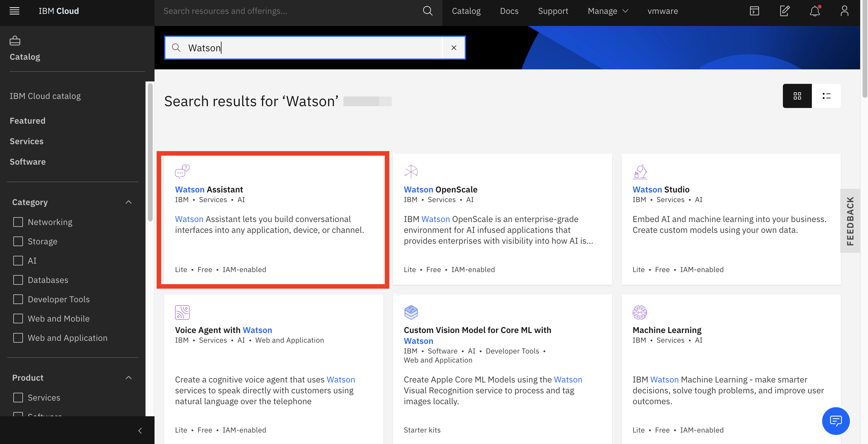Image resolution: width=868 pixels, height=444 pixels.
Task: Collapse the Product filter section
Action: tap(128, 378)
